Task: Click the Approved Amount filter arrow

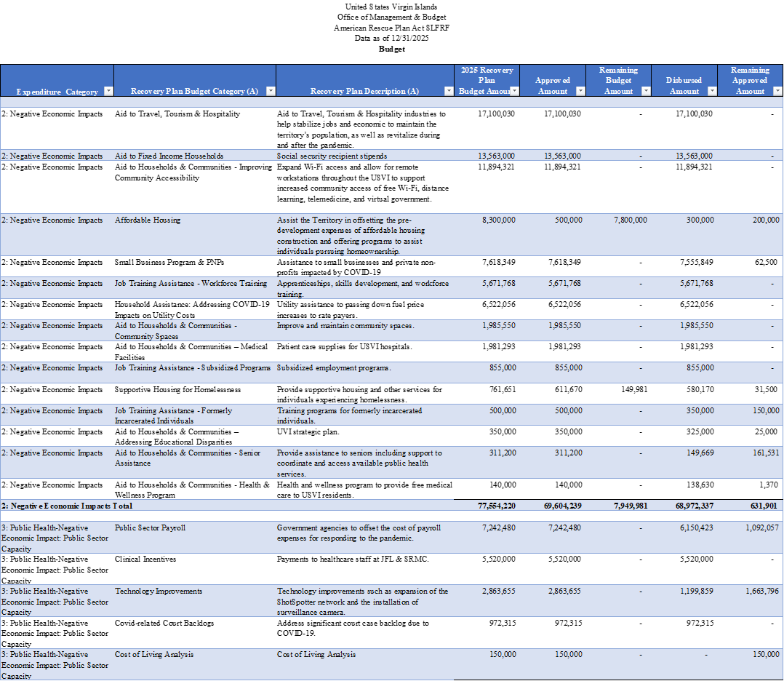Action: click(x=580, y=91)
